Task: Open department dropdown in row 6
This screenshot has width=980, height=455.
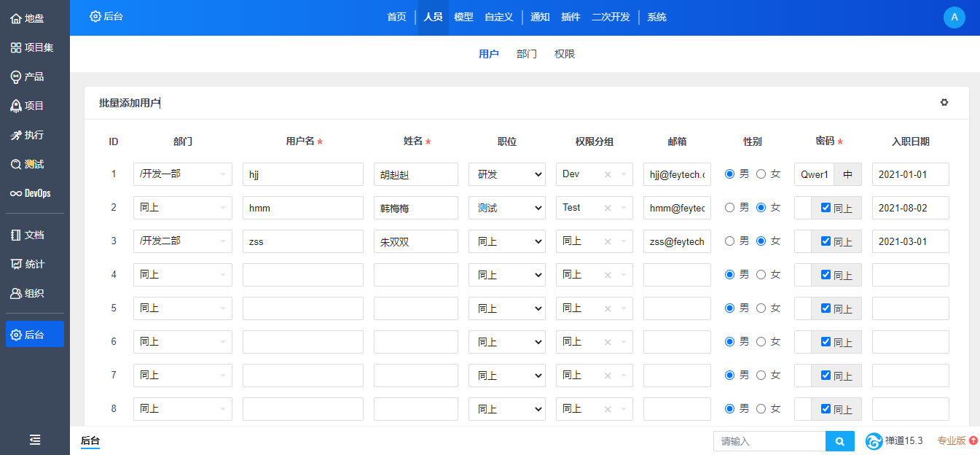Action: (183, 342)
